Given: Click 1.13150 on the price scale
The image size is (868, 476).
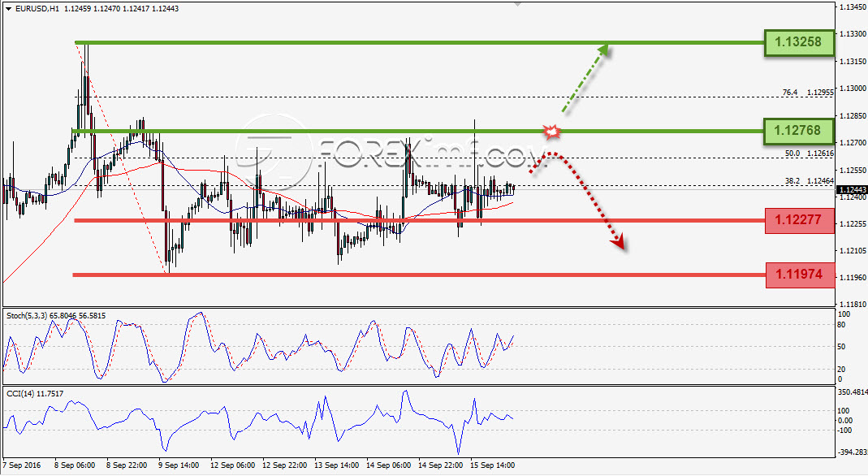Looking at the screenshot, I should (x=853, y=62).
